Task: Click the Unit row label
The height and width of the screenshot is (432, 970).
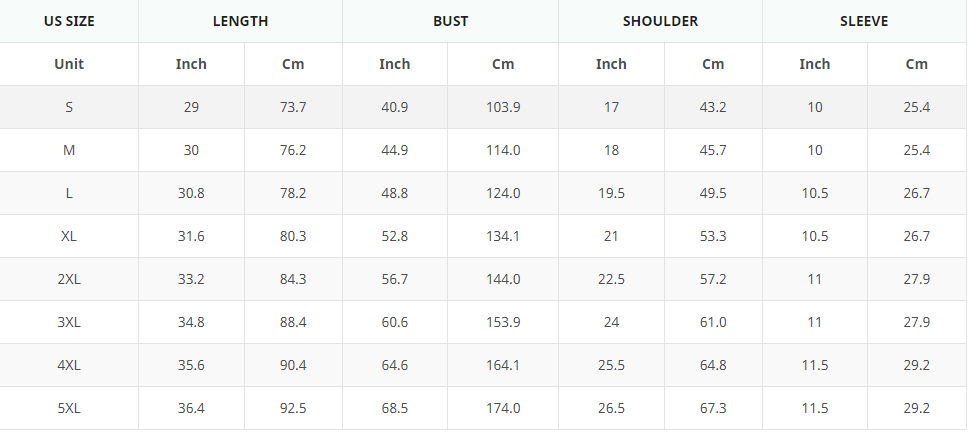Action: click(69, 64)
